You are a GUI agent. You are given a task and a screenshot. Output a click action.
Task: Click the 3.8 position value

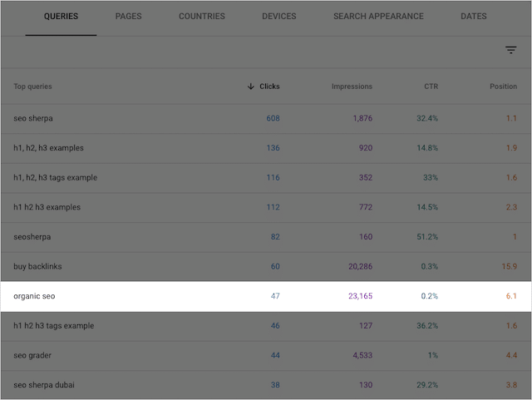(511, 385)
